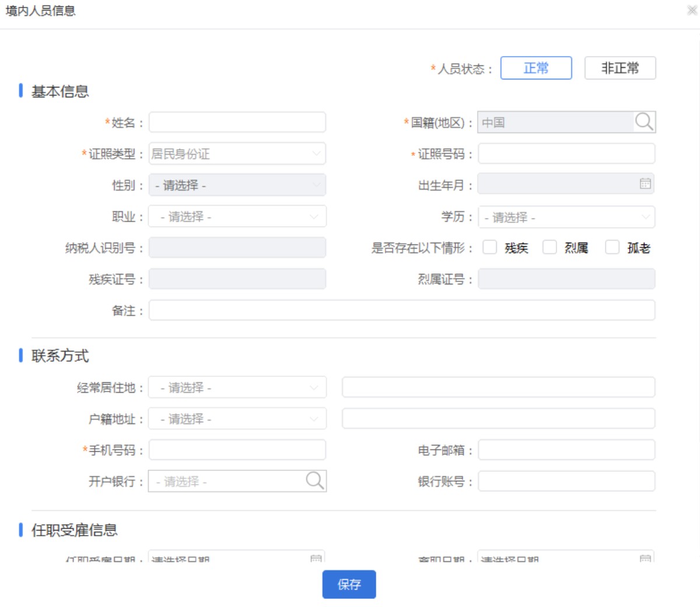Click the 残疾证号 field
The width and height of the screenshot is (700, 607).
pos(237,279)
